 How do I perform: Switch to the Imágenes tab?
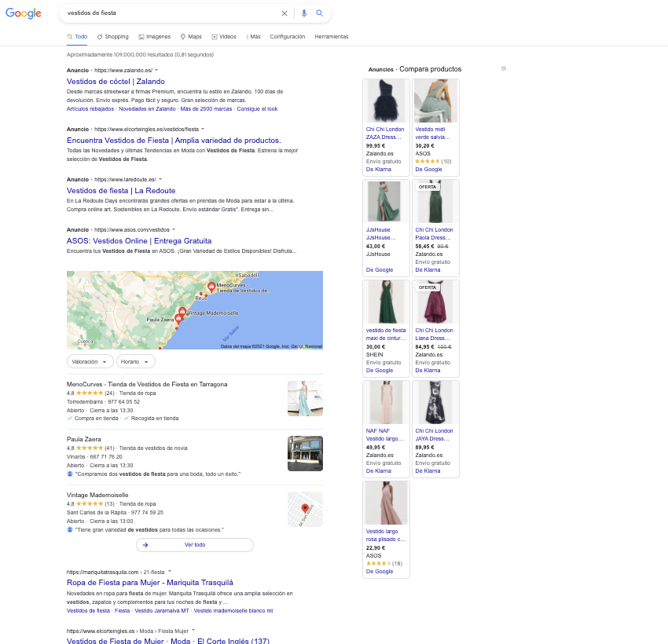click(x=155, y=37)
